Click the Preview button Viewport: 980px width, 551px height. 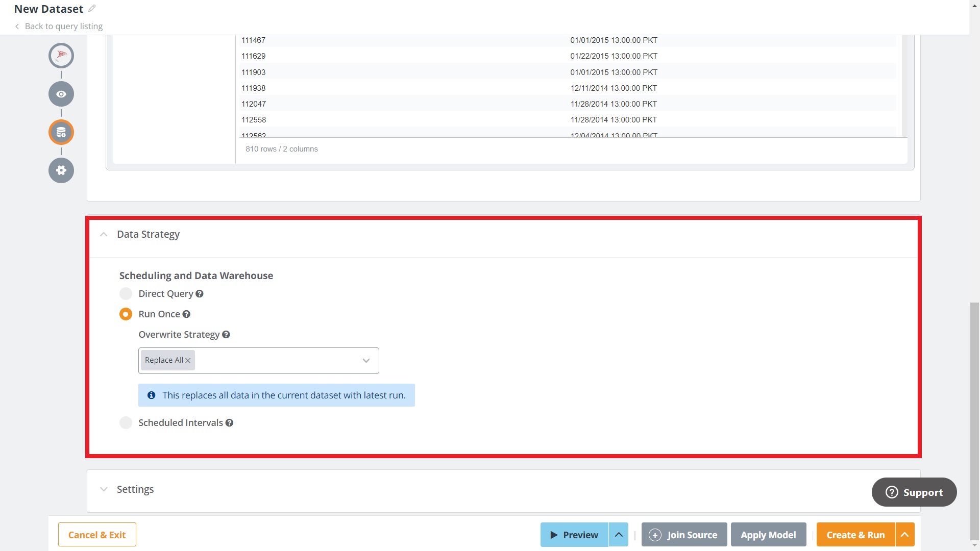point(574,535)
